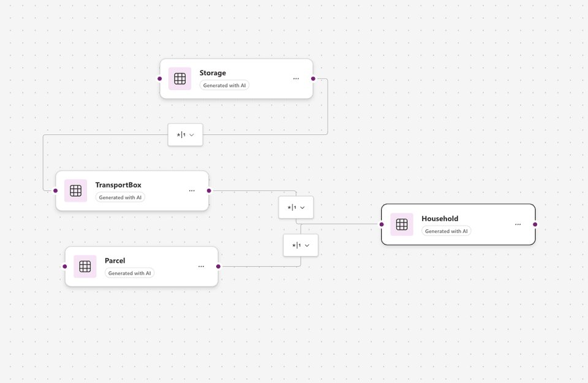Click the right connector dot on Household
Viewport: 588px width, 383px height.
point(535,224)
